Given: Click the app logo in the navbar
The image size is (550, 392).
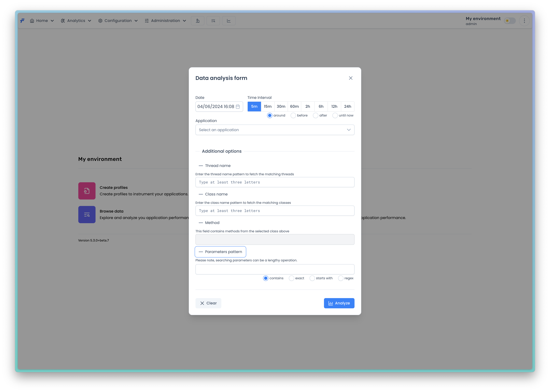Looking at the screenshot, I should [x=22, y=21].
